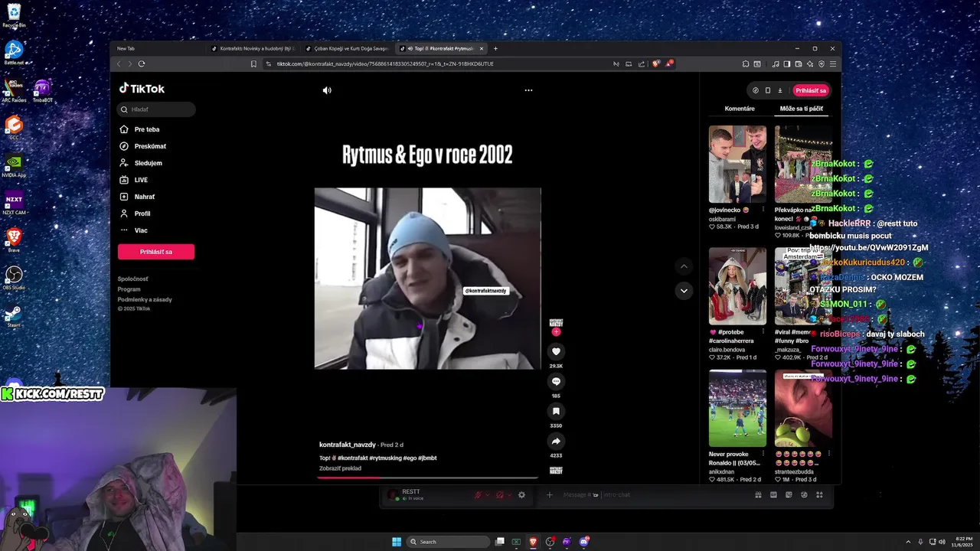This screenshot has width=980, height=551.
Task: Select the Môže sa ti páčiť tab
Action: pyautogui.click(x=802, y=109)
